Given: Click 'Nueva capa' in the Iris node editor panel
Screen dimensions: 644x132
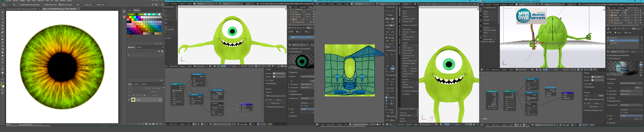Looking at the screenshot, I should coord(275,103).
